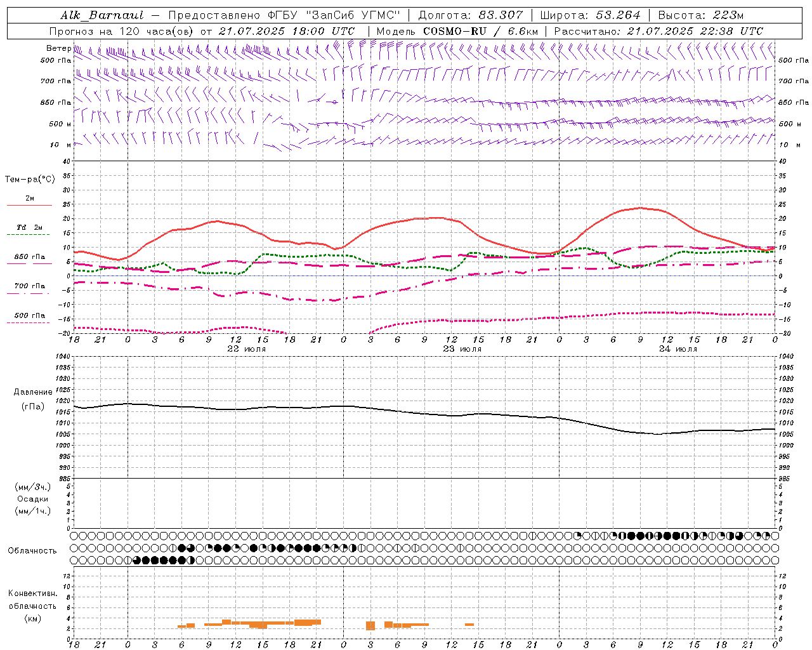Click the solid red legend line under 2м
The image size is (812, 650).
(x=29, y=206)
